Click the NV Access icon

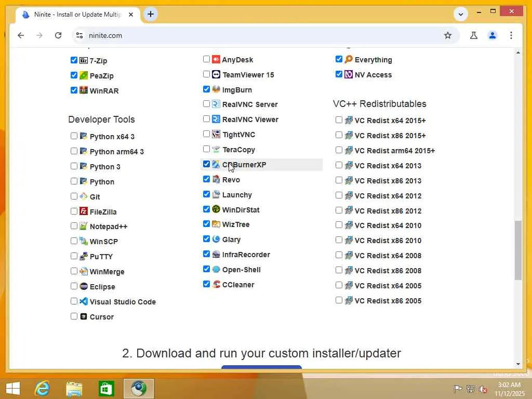coord(349,74)
